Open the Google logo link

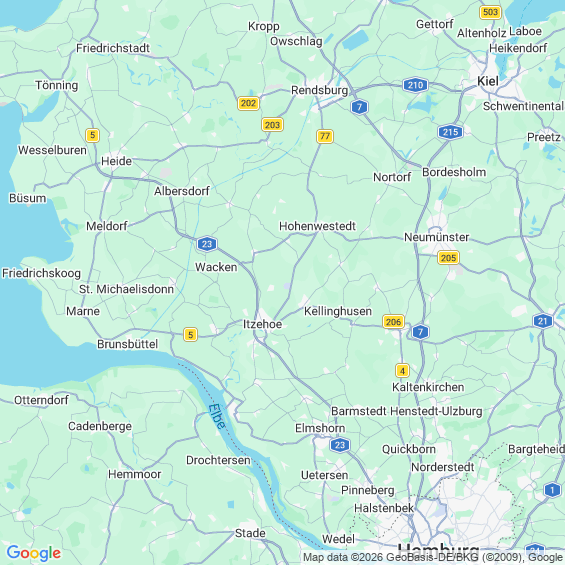(34, 553)
